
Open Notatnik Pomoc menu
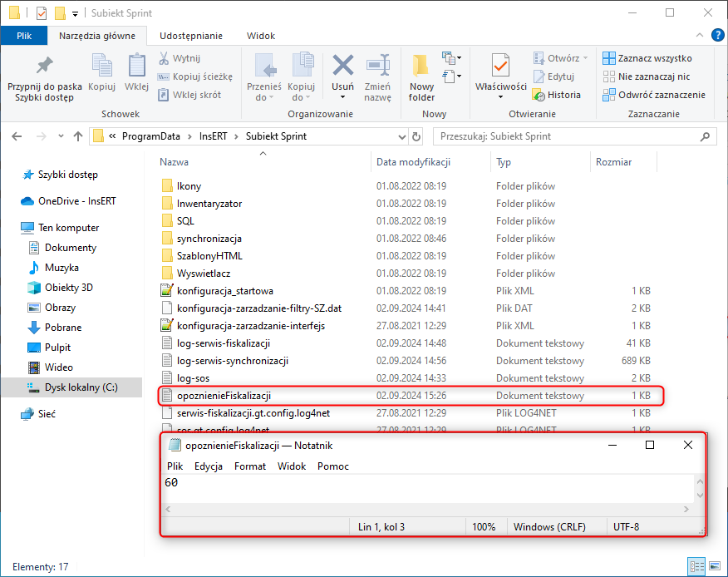pos(333,466)
